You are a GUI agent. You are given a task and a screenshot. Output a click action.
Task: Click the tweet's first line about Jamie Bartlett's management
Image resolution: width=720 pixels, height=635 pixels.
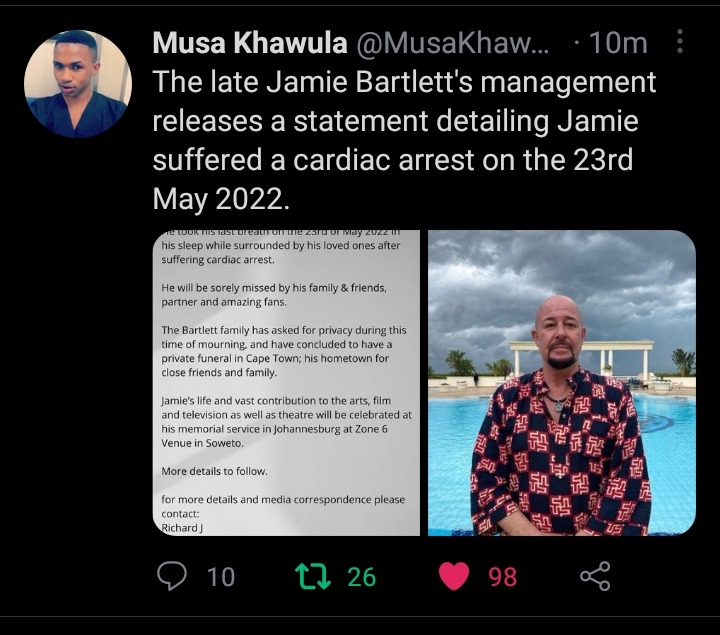[404, 82]
